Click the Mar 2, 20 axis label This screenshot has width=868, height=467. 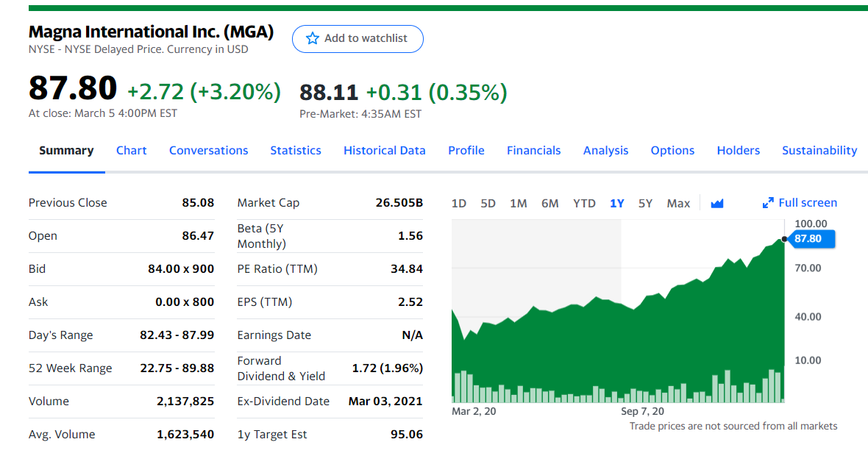[x=474, y=411]
